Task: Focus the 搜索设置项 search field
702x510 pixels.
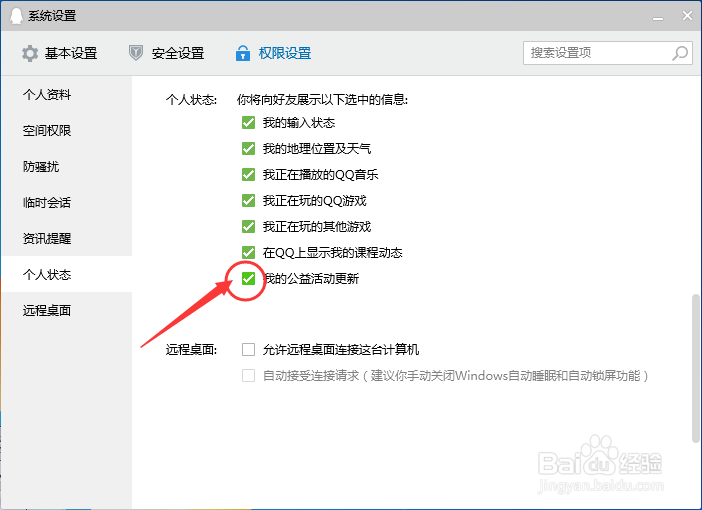Action: tap(608, 53)
